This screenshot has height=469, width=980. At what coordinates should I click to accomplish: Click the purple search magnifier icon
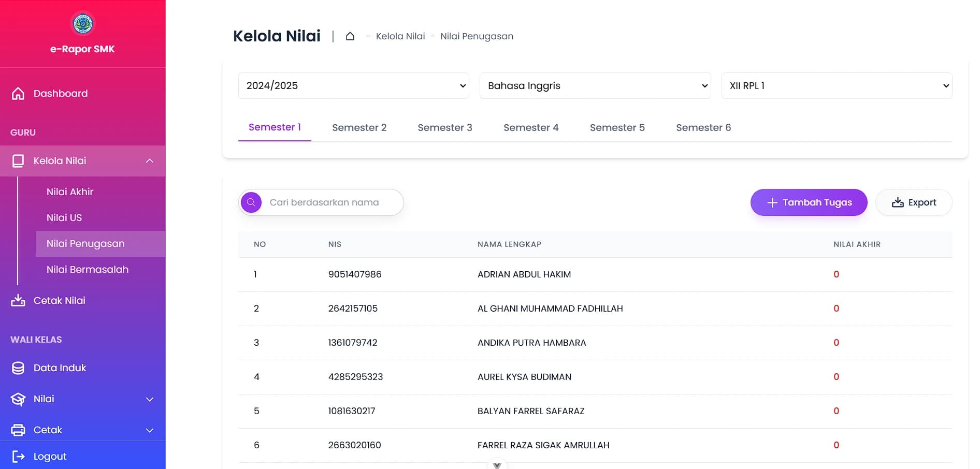tap(251, 202)
